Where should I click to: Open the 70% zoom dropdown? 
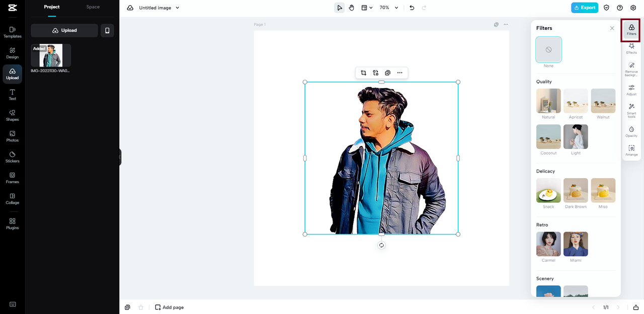[x=388, y=8]
